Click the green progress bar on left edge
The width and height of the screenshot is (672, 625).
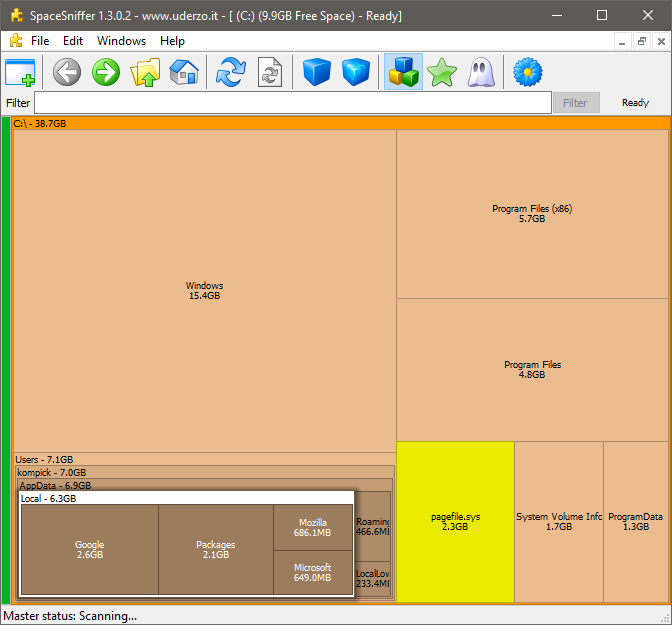[x=6, y=360]
